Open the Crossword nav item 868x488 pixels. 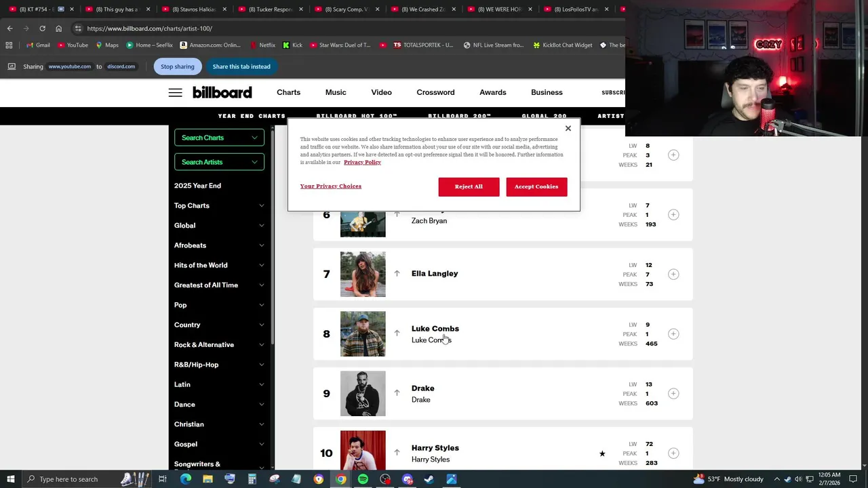(x=435, y=92)
